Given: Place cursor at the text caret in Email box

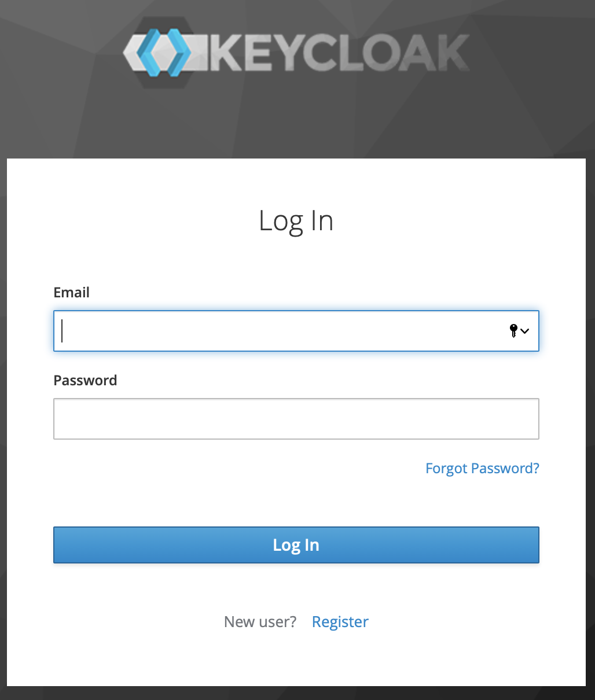Looking at the screenshot, I should point(62,331).
